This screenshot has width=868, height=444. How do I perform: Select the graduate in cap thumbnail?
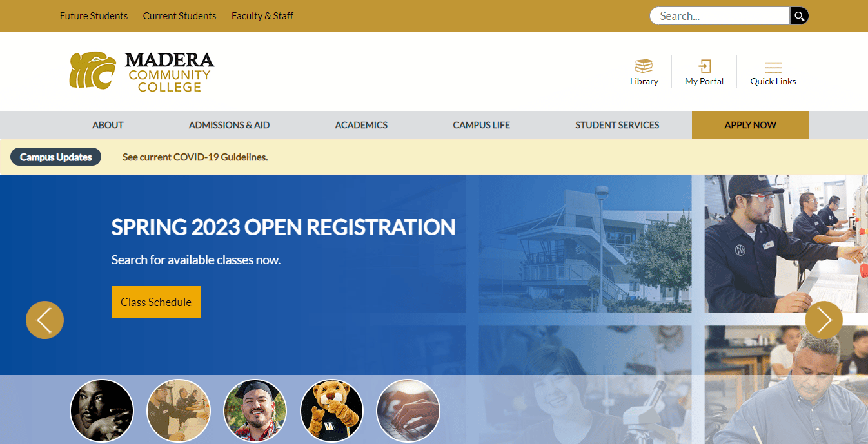(x=255, y=410)
